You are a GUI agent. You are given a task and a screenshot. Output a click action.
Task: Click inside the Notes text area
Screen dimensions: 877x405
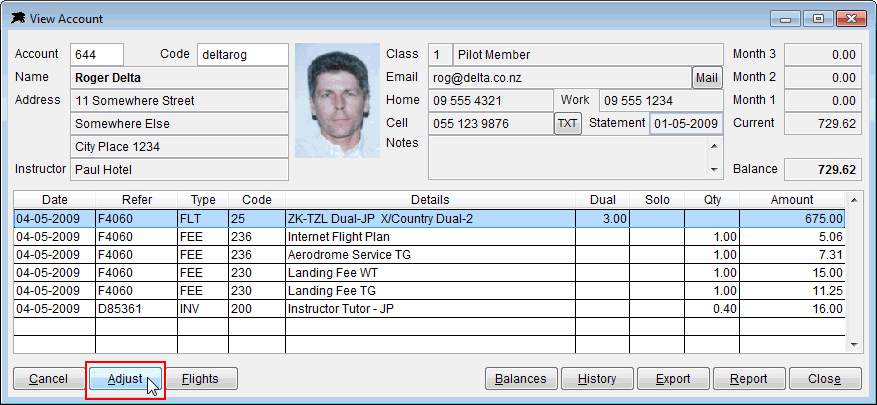[567, 158]
